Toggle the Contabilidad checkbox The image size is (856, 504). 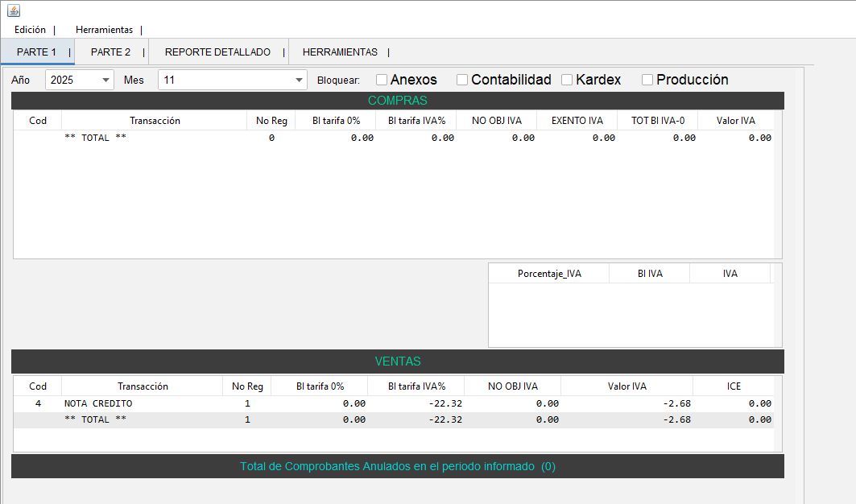pyautogui.click(x=462, y=80)
